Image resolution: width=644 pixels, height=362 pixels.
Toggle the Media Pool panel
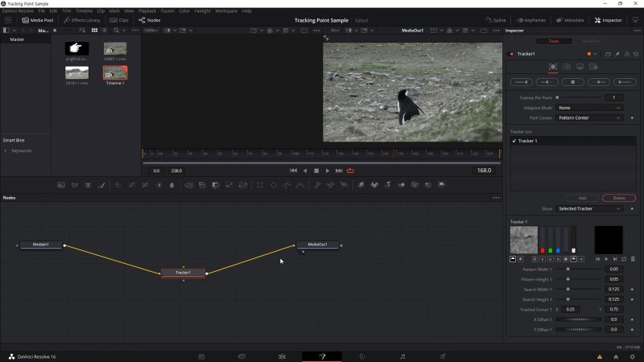(37, 20)
